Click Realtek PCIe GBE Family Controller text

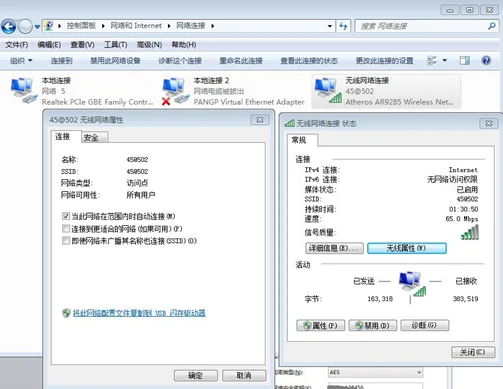pyautogui.click(x=97, y=102)
